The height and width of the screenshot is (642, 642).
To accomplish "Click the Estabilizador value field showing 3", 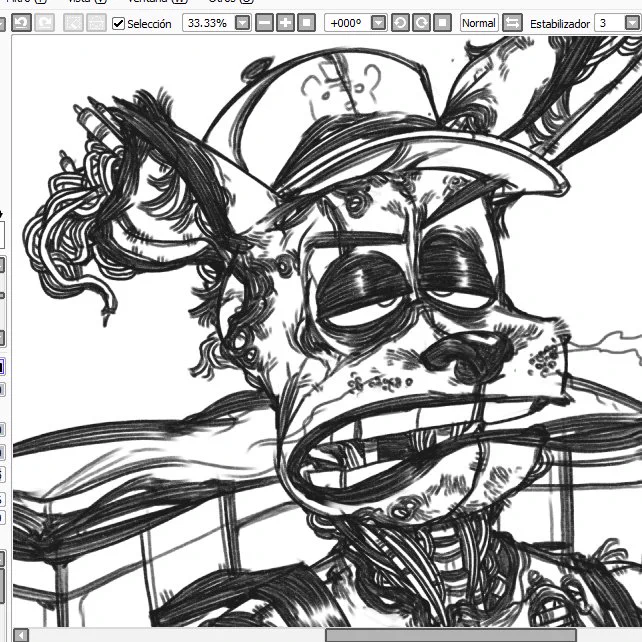I will click(x=610, y=23).
